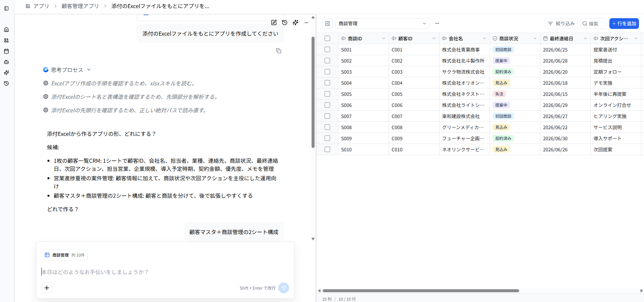Click the filter icon in 絞り込み

(x=550, y=24)
